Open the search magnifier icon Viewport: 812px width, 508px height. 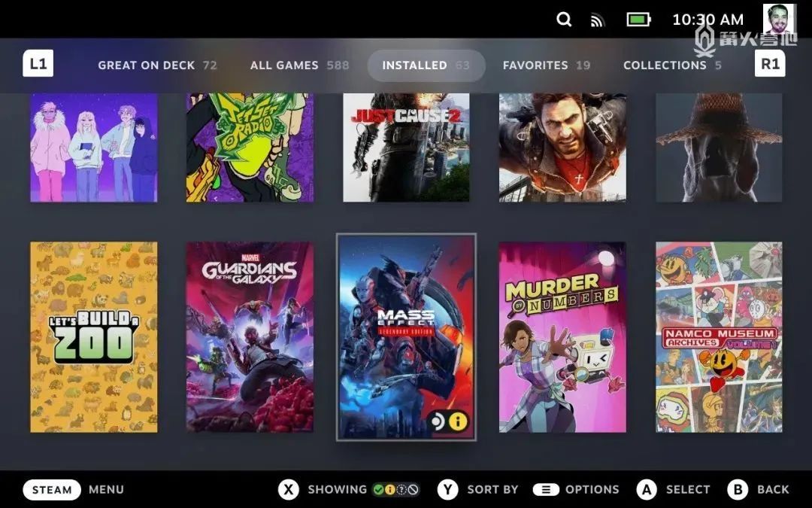563,20
